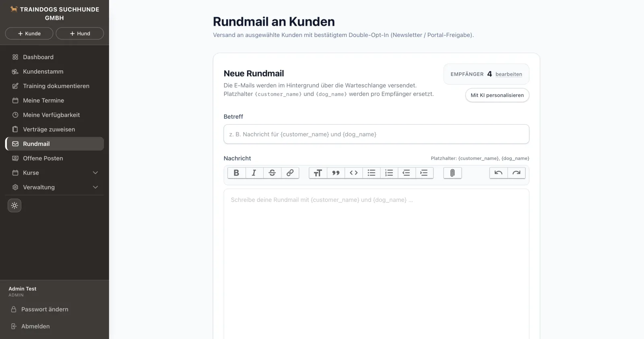Undo last editor change
The height and width of the screenshot is (339, 644).
pyautogui.click(x=498, y=173)
